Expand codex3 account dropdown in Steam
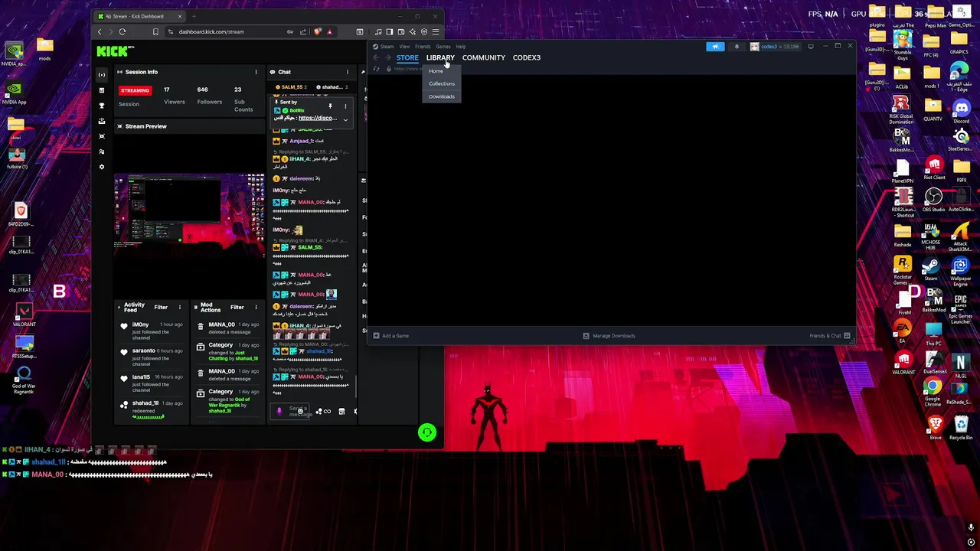 pos(774,47)
